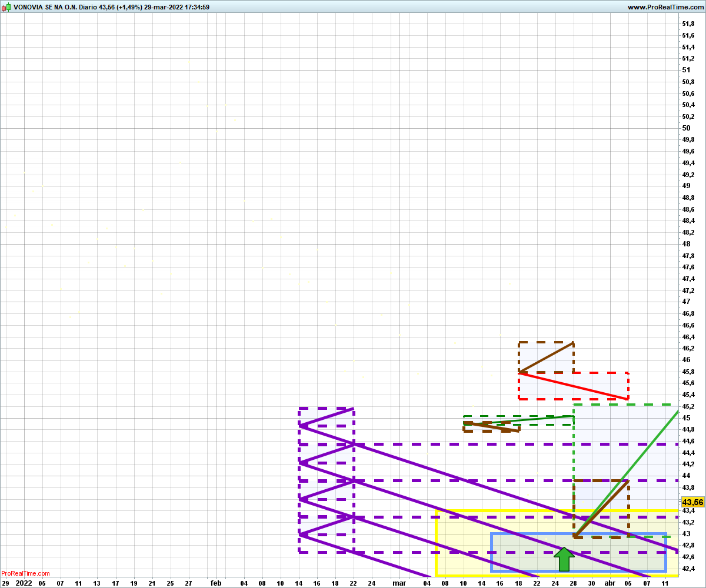Viewport: 706px width, 588px height.
Task: Click the 46,6 price level on scale
Action: [x=688, y=325]
